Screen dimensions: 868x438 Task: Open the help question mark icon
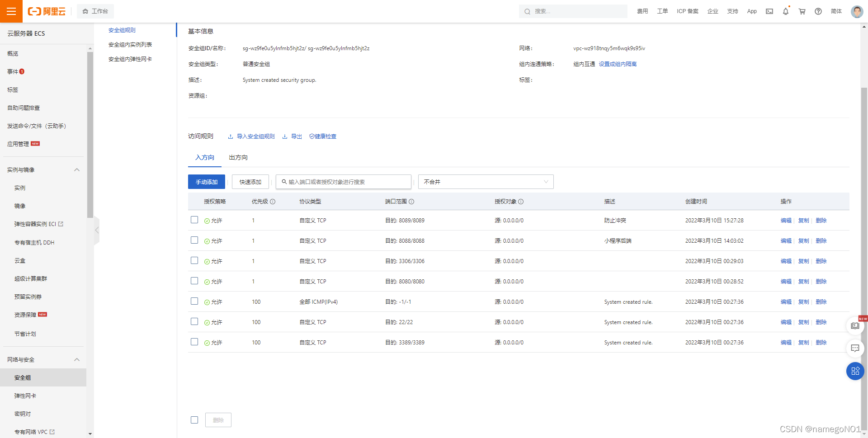pyautogui.click(x=818, y=11)
